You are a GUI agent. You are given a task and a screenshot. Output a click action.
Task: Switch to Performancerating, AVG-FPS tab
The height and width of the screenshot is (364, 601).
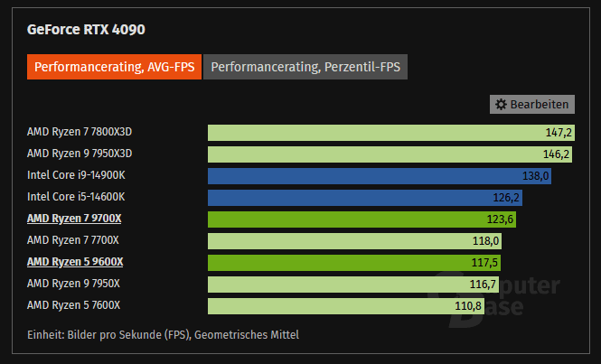pyautogui.click(x=114, y=67)
